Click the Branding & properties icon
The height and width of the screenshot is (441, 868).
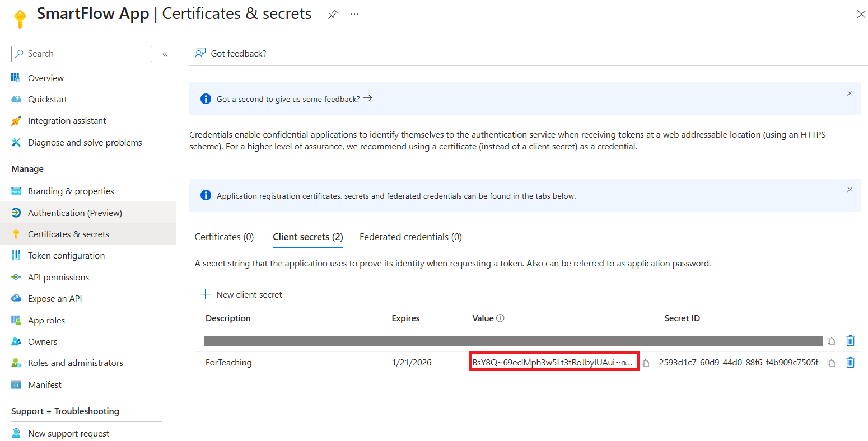[16, 191]
